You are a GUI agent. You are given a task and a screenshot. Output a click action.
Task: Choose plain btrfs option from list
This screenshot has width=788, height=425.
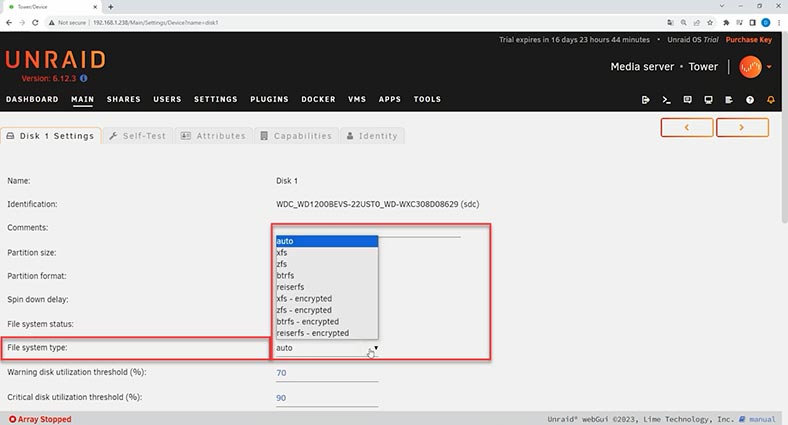(x=327, y=276)
